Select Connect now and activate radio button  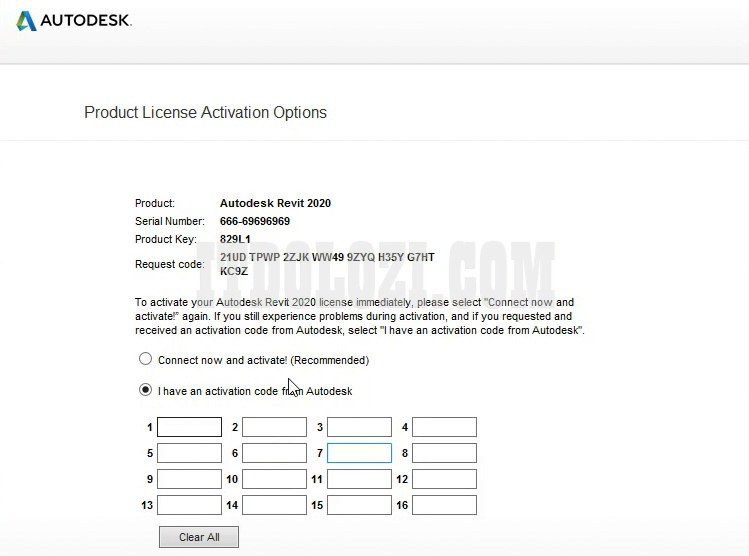point(145,359)
